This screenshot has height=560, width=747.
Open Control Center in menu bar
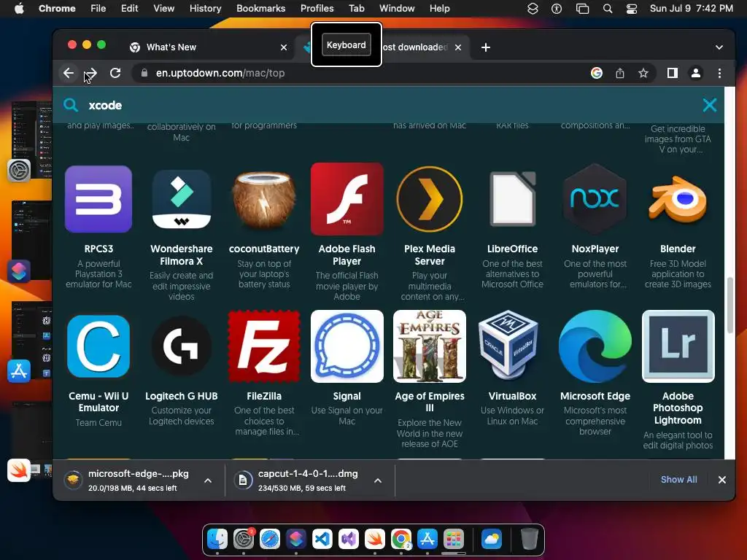coord(632,8)
